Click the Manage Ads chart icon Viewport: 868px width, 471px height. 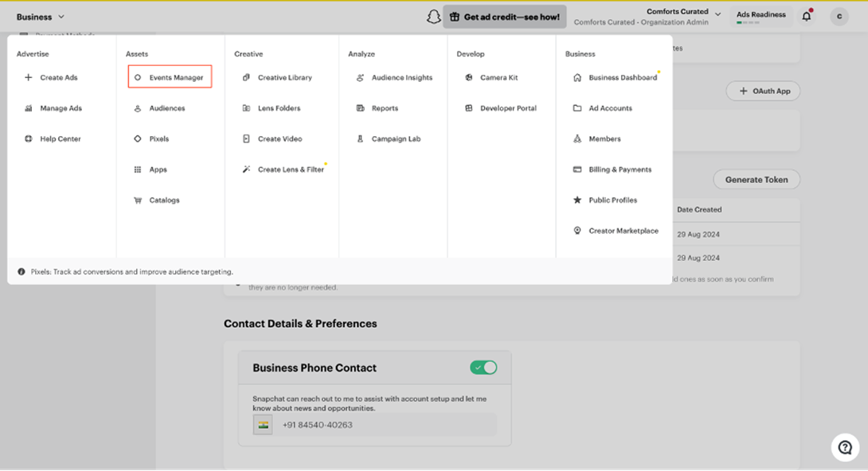coord(28,108)
